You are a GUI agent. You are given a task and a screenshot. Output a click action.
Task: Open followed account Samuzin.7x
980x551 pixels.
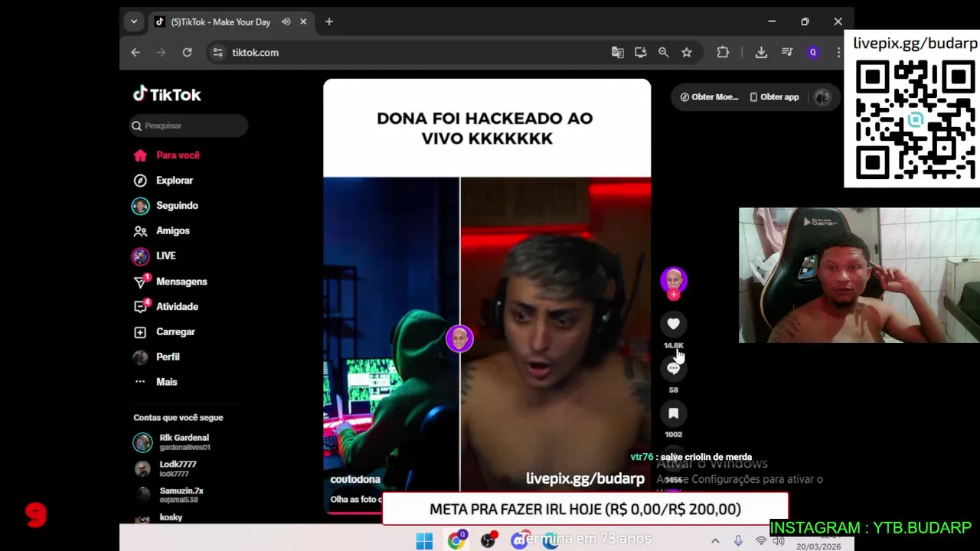pyautogui.click(x=181, y=495)
